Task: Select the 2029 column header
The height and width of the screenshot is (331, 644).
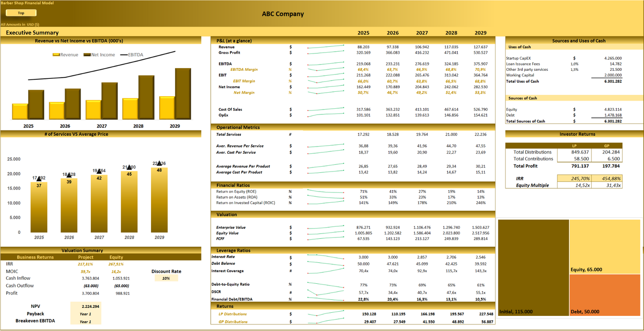Action: click(x=480, y=33)
